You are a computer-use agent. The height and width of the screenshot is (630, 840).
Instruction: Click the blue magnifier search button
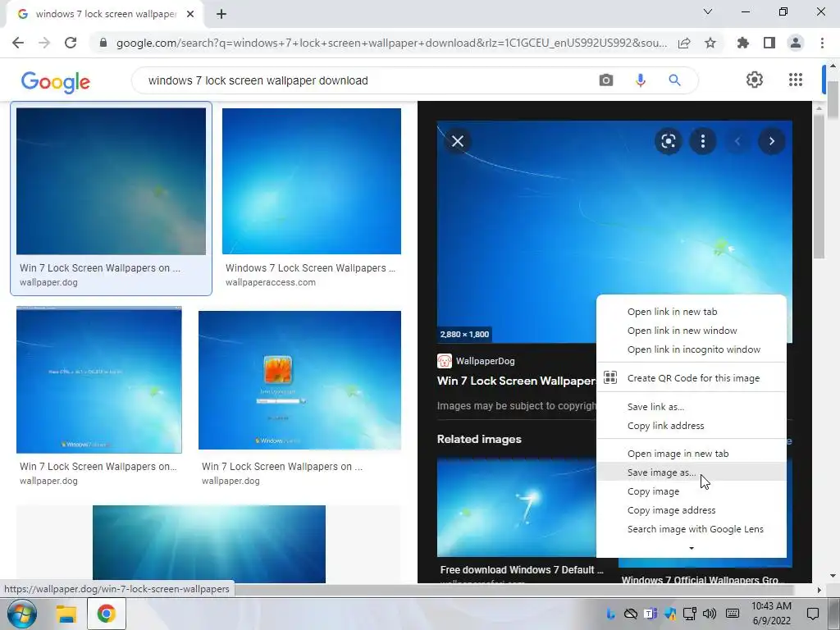[674, 80]
